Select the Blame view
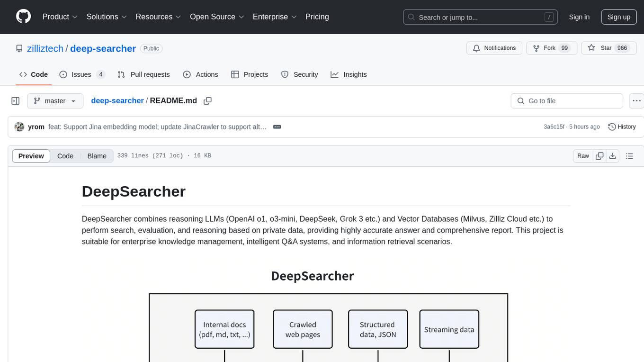Screen dimensions: 644x362 [x=97, y=156]
